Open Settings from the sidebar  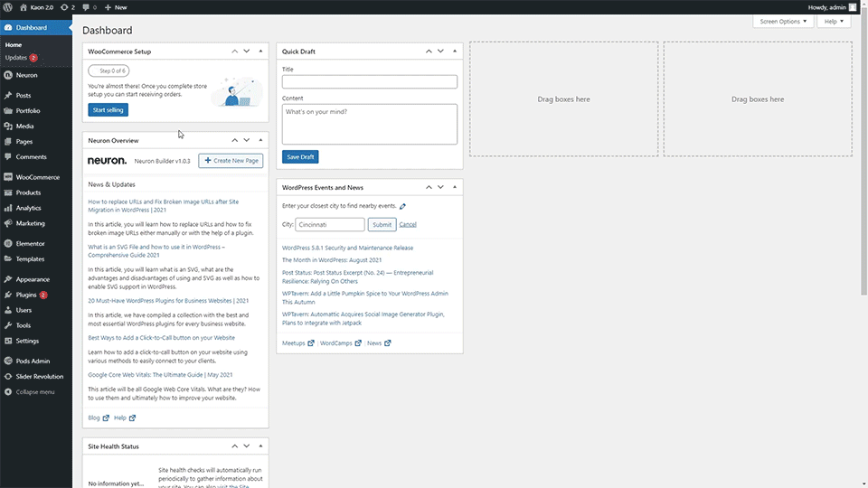pyautogui.click(x=36, y=342)
